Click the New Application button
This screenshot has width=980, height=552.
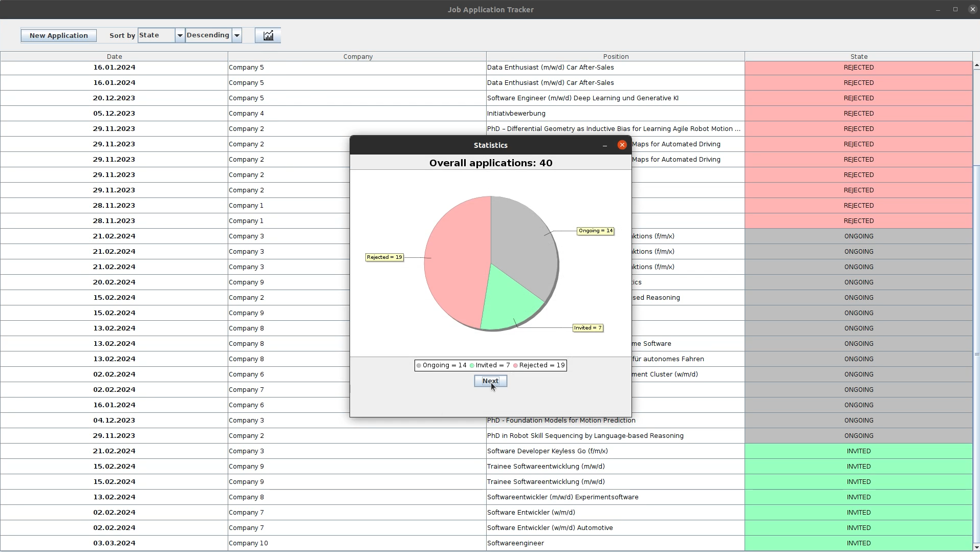(x=58, y=35)
